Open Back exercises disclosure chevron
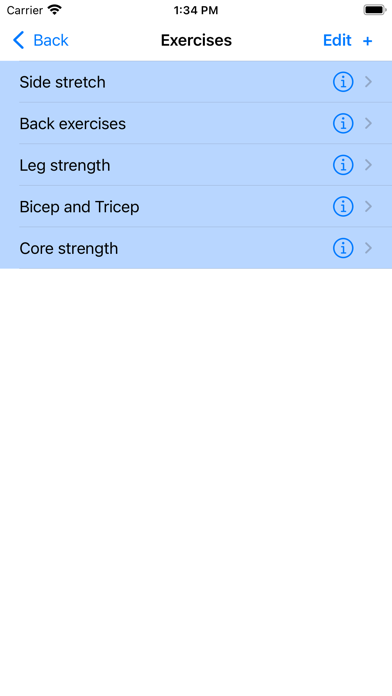The image size is (392, 696). 368,123
